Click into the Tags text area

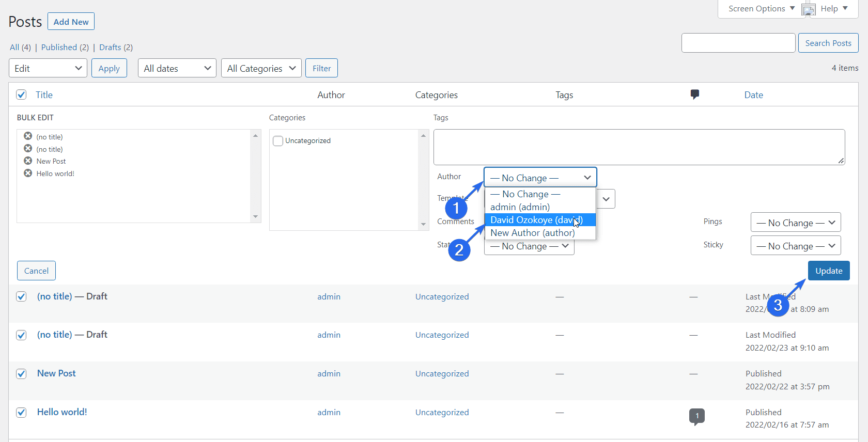639,147
